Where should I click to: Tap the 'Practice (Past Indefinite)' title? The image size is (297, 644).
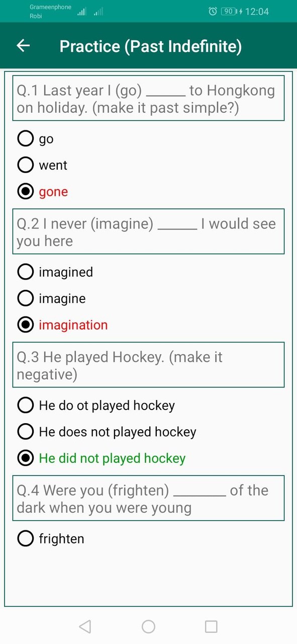pyautogui.click(x=150, y=46)
